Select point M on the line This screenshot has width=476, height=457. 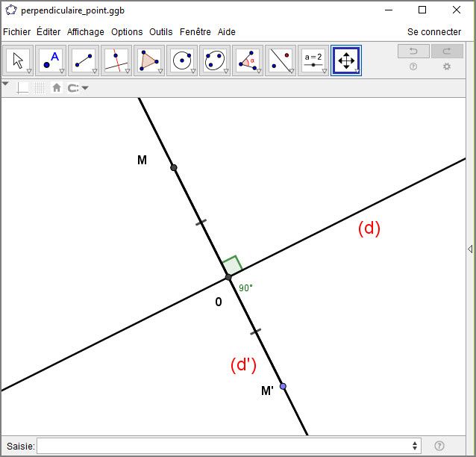click(174, 167)
